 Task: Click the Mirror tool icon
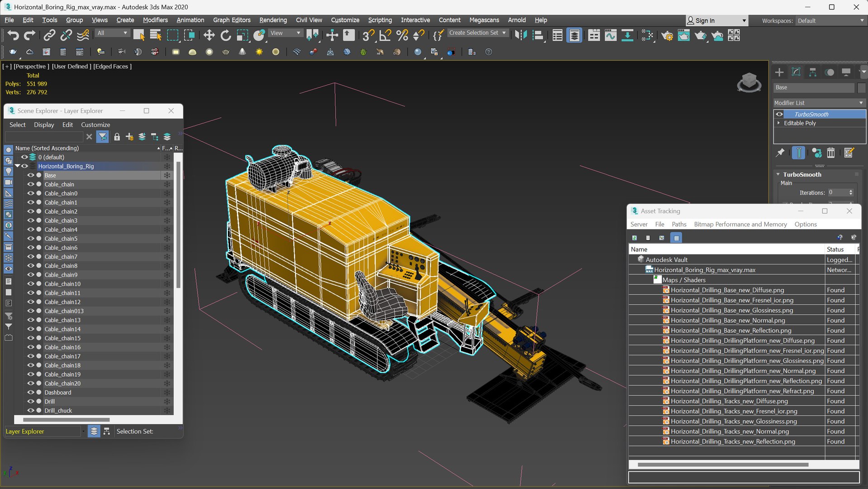(521, 35)
